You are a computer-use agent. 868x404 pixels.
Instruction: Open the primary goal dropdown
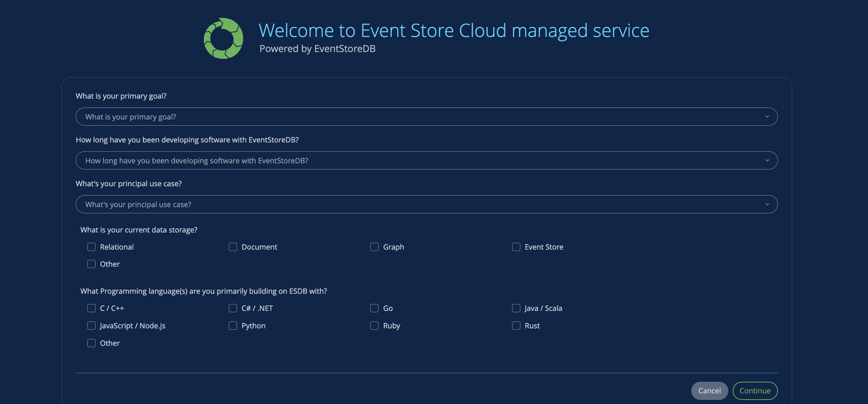426,117
